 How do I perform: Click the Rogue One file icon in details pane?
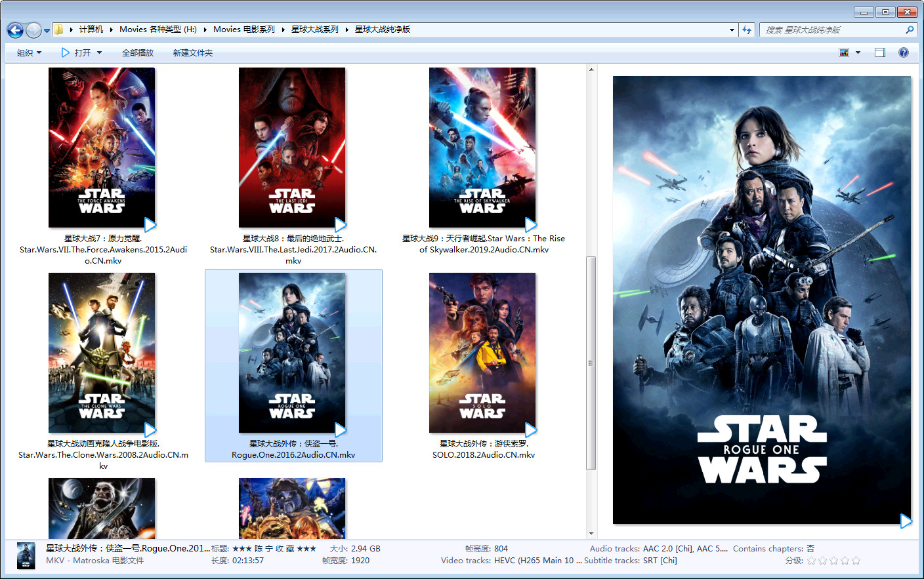[x=26, y=555]
